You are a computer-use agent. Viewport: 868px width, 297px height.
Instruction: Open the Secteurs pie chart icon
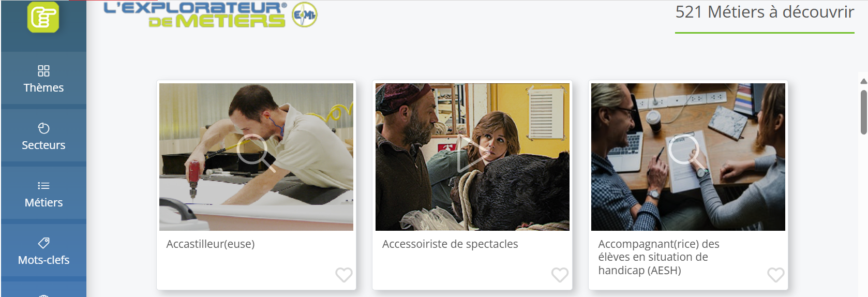tap(43, 128)
